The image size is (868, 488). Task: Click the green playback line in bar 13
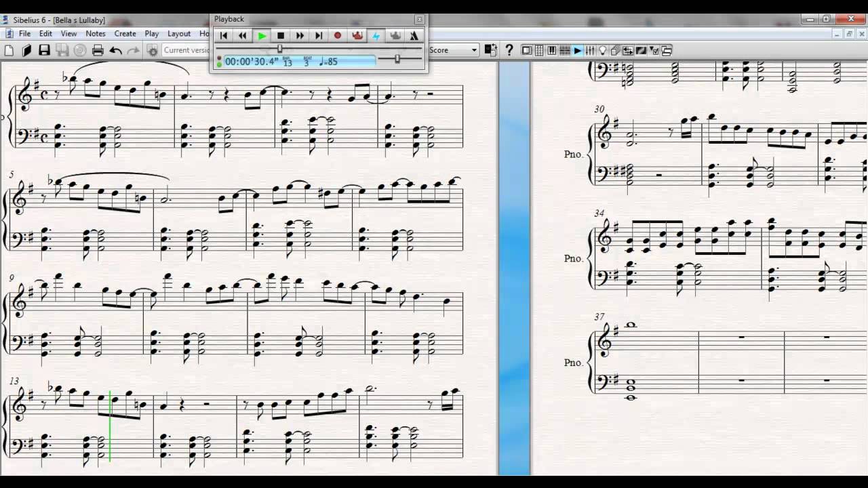coord(110,426)
